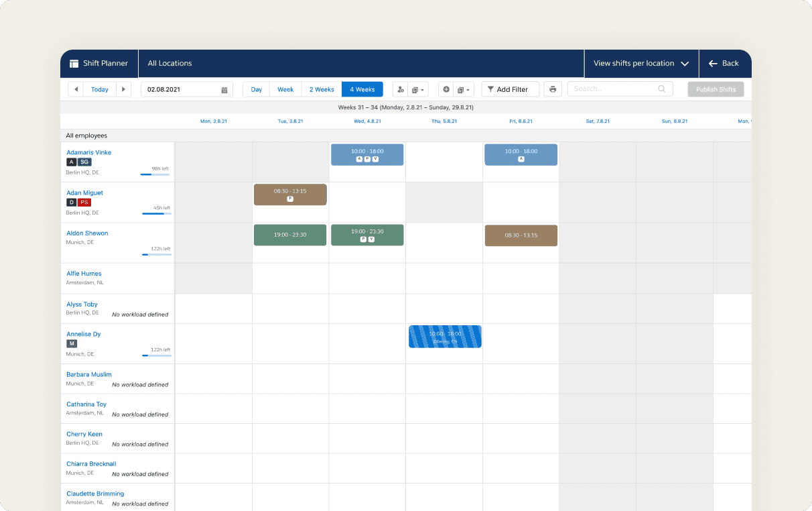The width and height of the screenshot is (812, 511).
Task: Go to the next period arrow
Action: click(x=123, y=89)
